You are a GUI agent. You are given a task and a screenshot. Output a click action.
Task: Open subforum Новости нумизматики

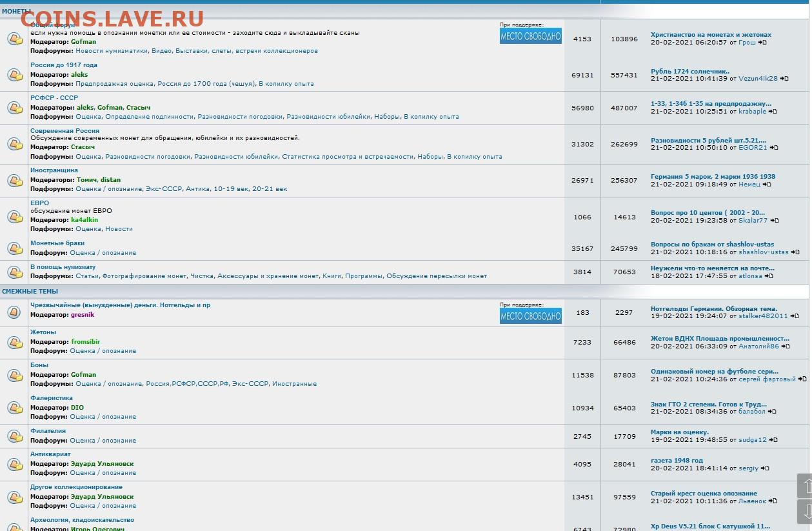click(112, 51)
